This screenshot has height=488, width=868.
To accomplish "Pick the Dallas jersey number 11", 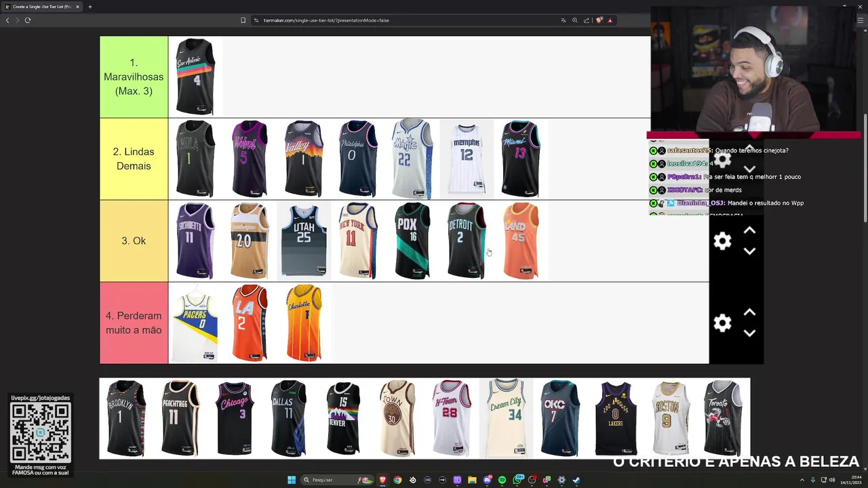I will click(x=289, y=418).
